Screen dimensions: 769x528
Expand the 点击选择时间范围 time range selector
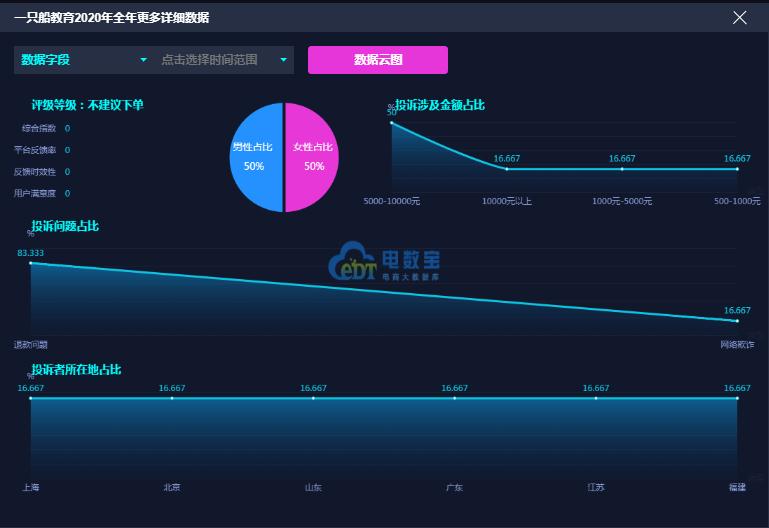[x=224, y=60]
